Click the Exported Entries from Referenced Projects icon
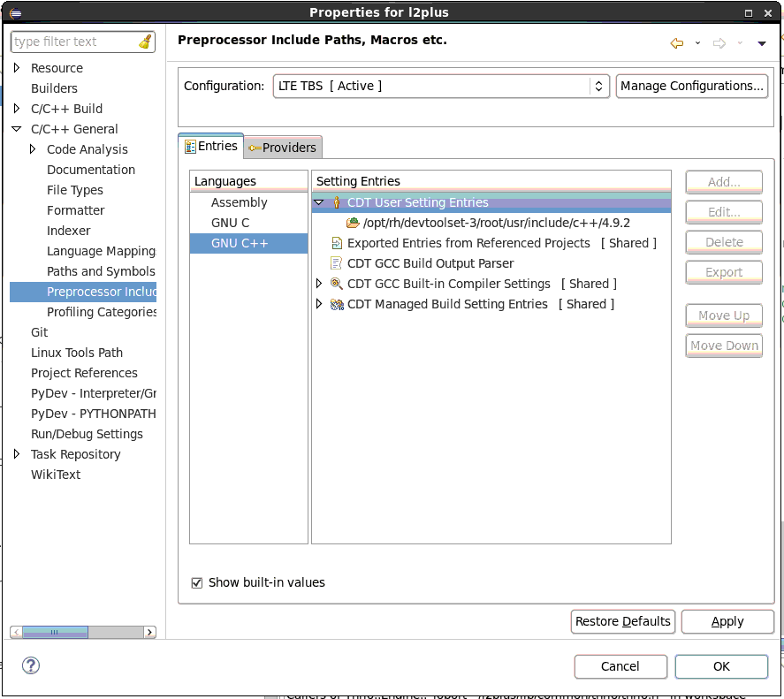This screenshot has width=784, height=699. click(336, 243)
